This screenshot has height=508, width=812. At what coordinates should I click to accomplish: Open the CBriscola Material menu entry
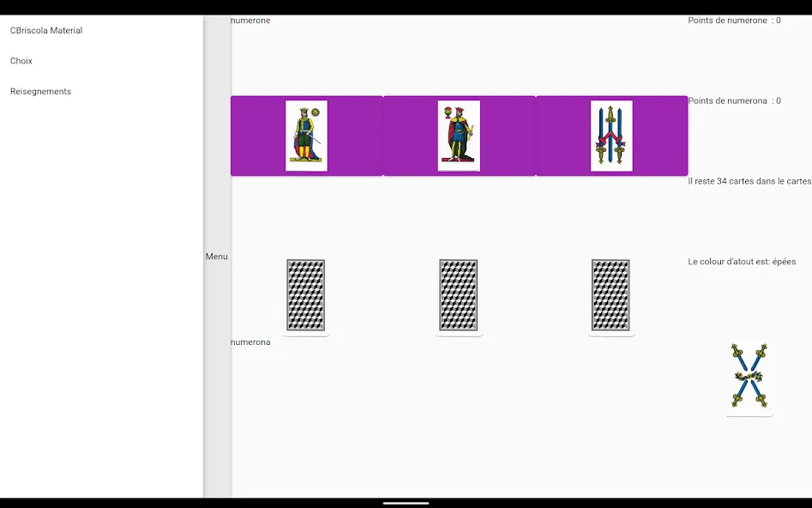(x=46, y=31)
